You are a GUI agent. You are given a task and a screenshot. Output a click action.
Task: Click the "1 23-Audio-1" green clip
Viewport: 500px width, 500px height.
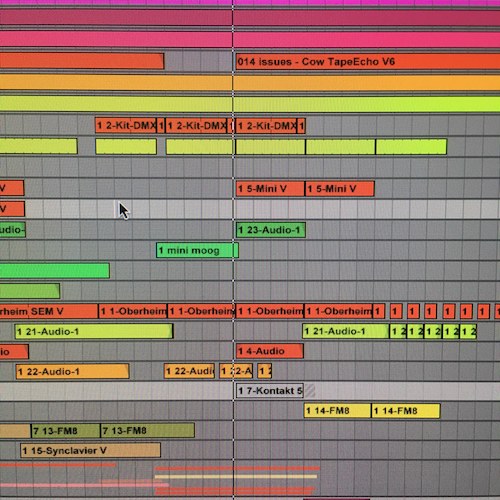coord(271,230)
